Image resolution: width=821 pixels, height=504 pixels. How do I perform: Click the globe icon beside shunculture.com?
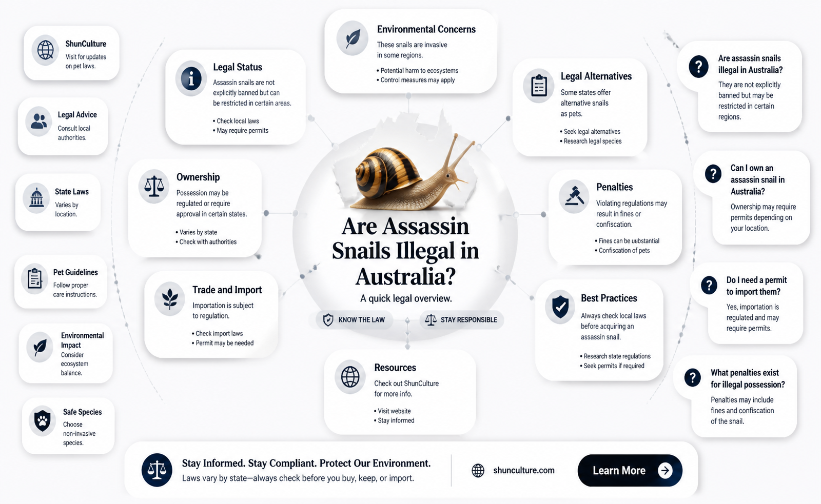478,470
